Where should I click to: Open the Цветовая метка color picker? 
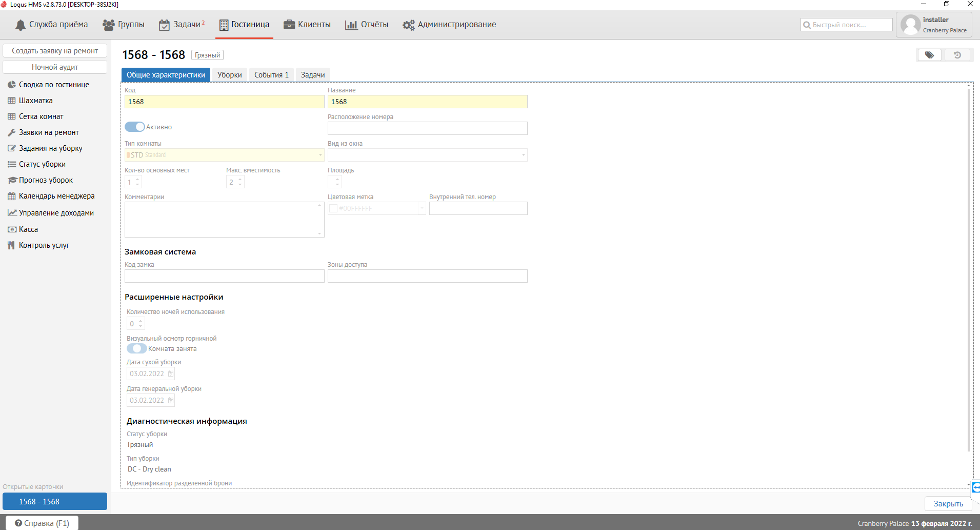[422, 208]
